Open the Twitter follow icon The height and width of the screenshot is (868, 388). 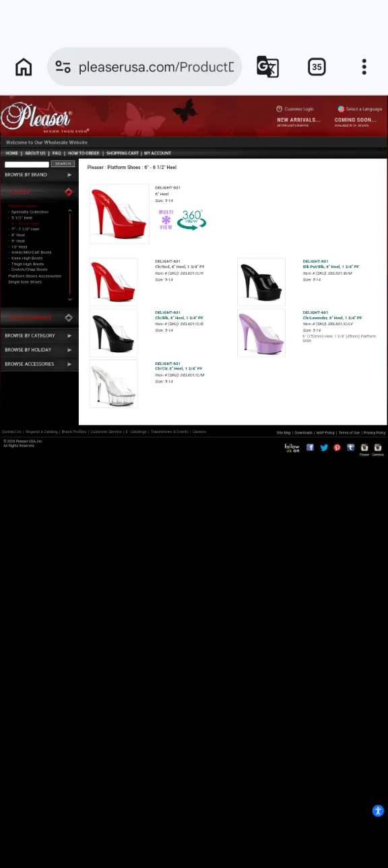click(324, 447)
